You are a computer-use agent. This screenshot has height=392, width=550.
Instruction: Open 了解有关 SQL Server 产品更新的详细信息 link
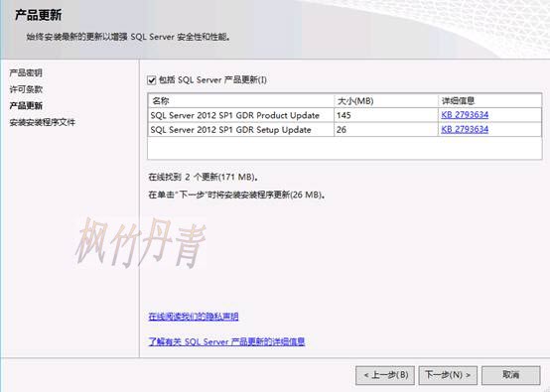226,341
